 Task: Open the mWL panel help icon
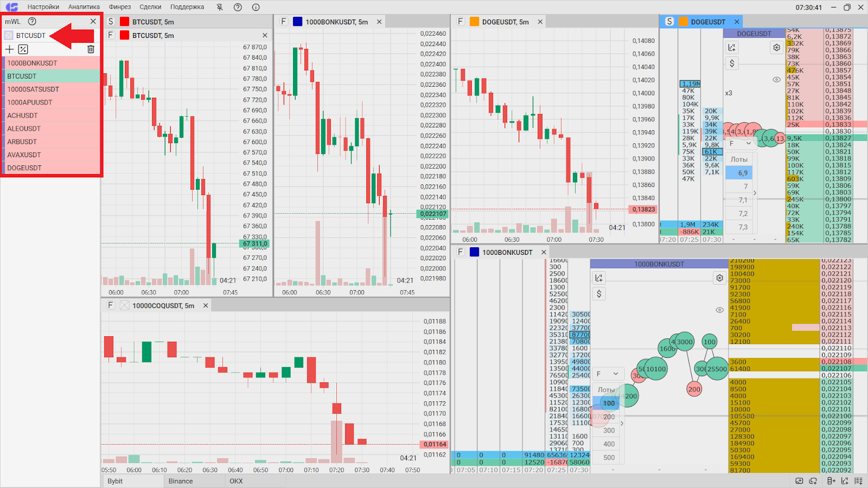tap(32, 21)
